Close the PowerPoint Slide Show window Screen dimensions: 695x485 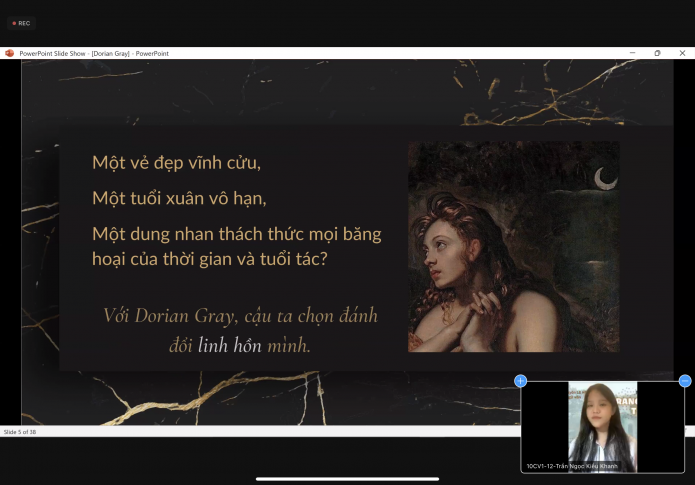tap(682, 53)
